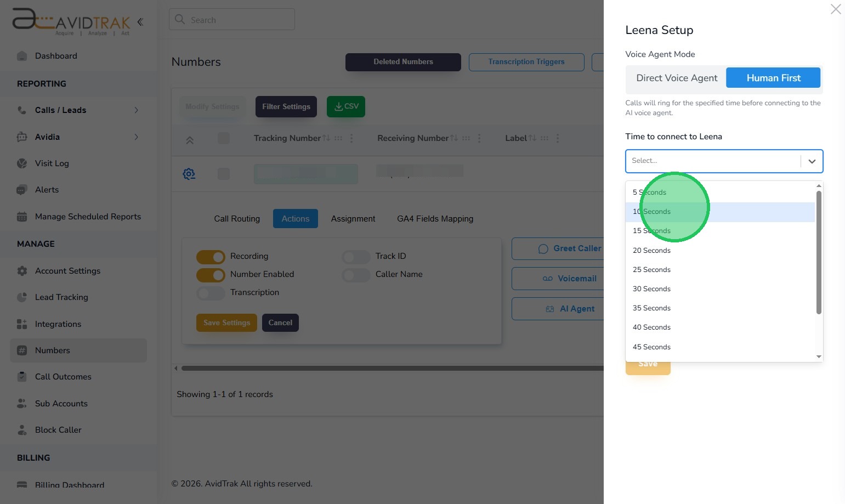Choose 5 Seconds option
Image resolution: width=845 pixels, height=504 pixels.
point(720,192)
